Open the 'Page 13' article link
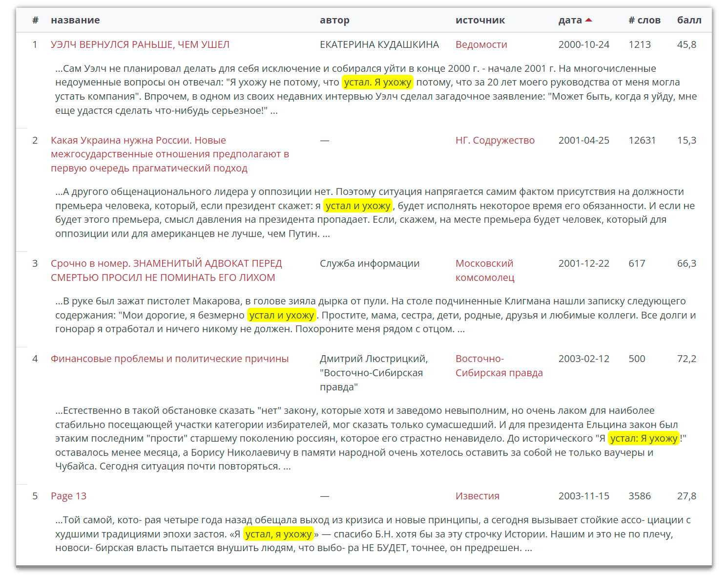 [68, 496]
